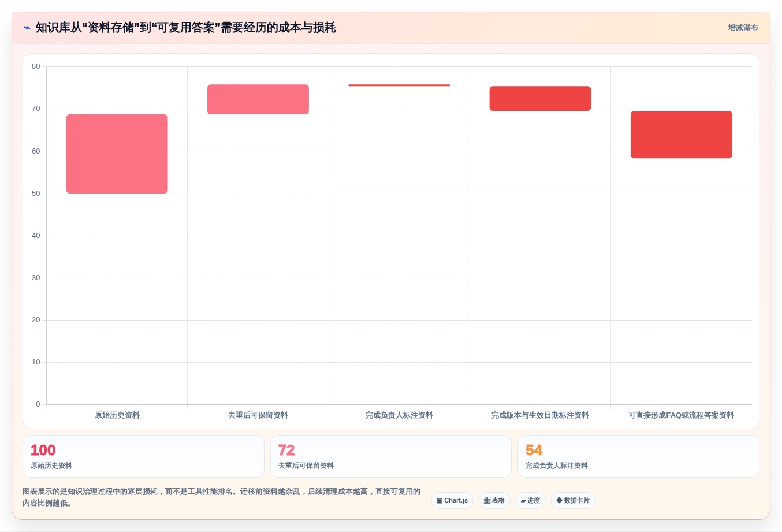Image resolution: width=782 pixels, height=532 pixels.
Task: Click the x-axis label 可直接形成FAQ或流程答案资料
Action: pos(681,415)
